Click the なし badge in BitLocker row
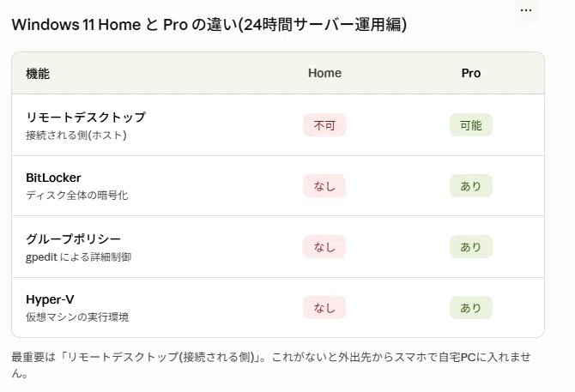Image resolution: width=575 pixels, height=392 pixels. coord(324,186)
